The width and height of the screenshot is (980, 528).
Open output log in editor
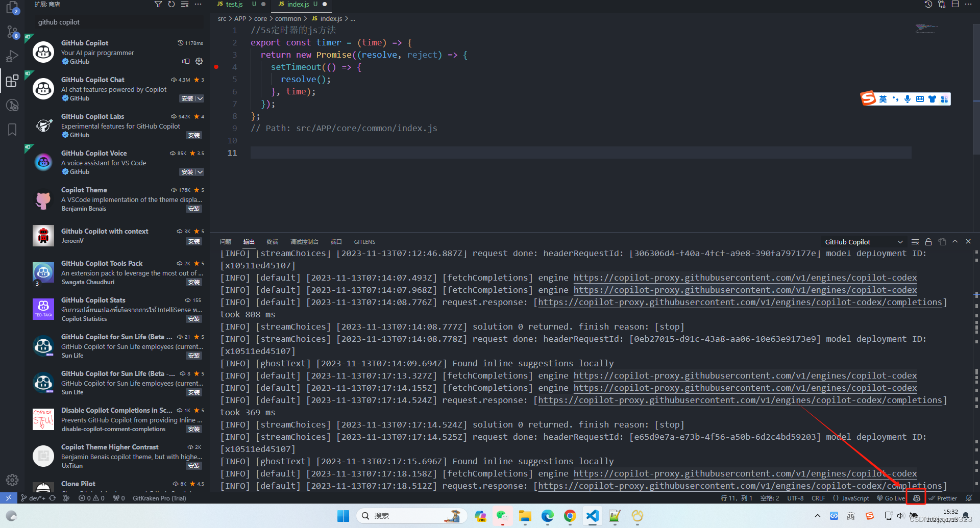pyautogui.click(x=942, y=242)
